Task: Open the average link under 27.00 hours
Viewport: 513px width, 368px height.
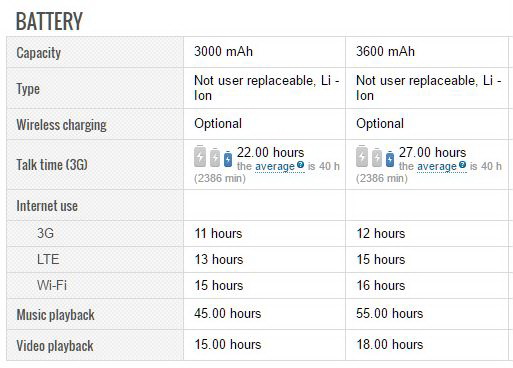Action: pos(437,166)
